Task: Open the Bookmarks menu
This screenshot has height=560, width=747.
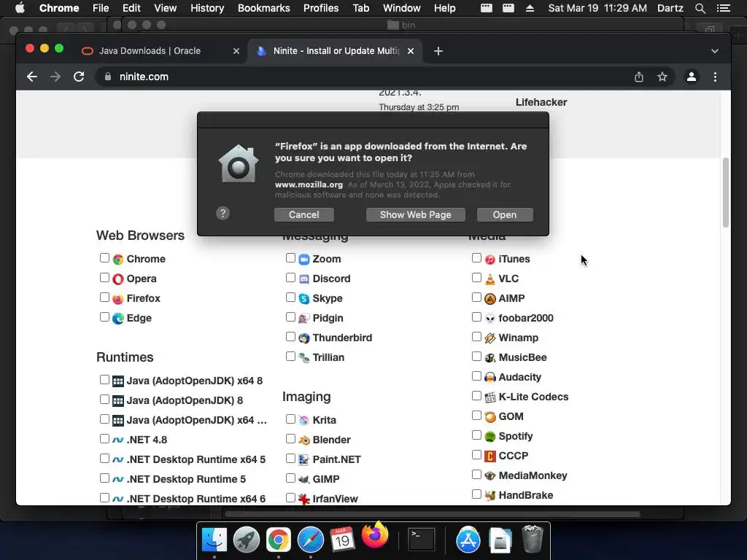Action: [264, 8]
